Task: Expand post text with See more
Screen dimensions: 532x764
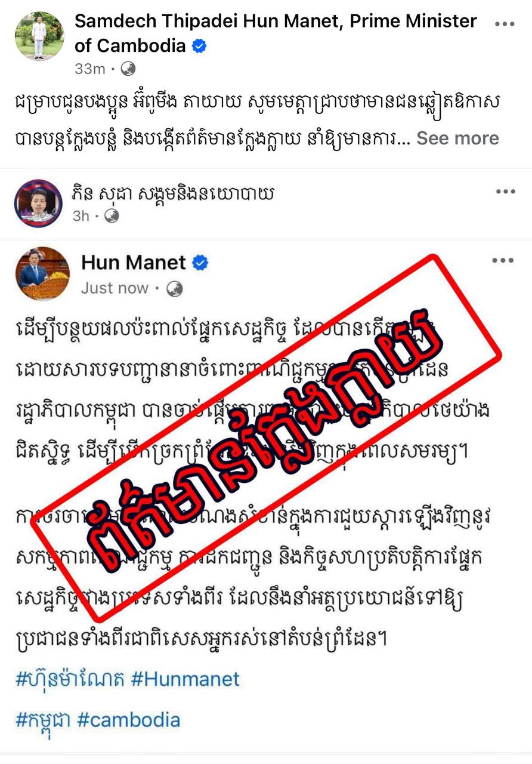Action: (x=457, y=138)
